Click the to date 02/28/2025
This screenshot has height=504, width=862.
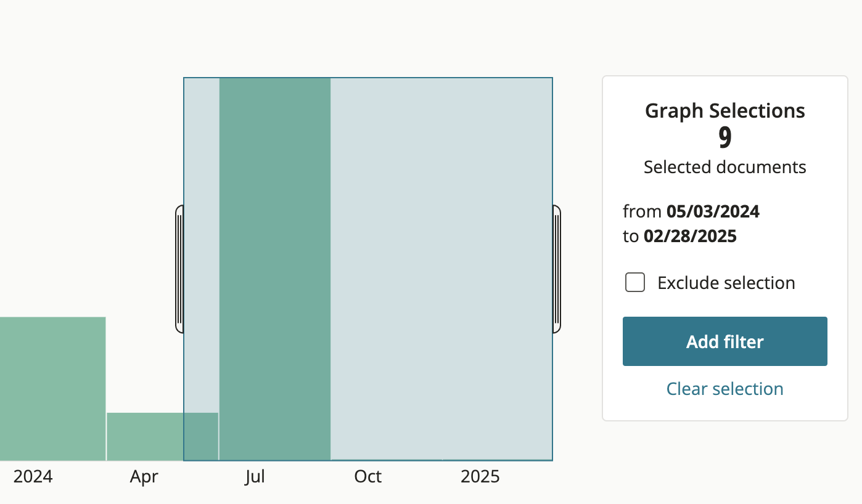tap(690, 237)
